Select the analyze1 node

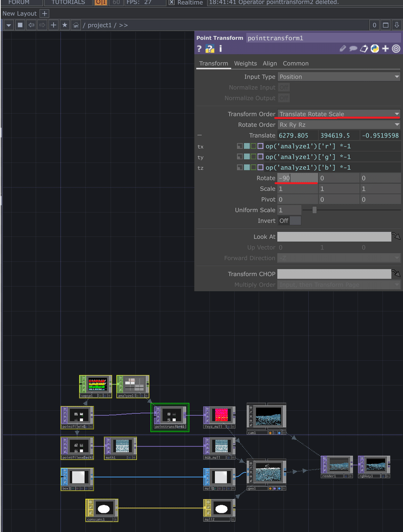pos(132,386)
